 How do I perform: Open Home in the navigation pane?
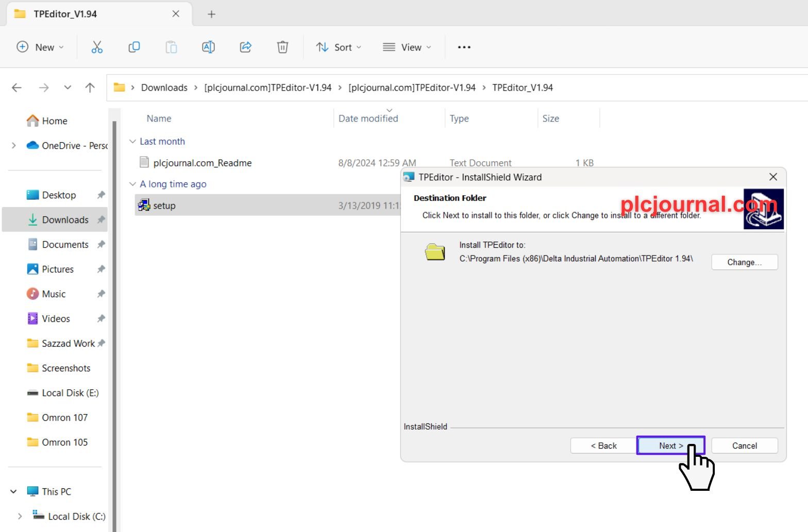coord(55,121)
